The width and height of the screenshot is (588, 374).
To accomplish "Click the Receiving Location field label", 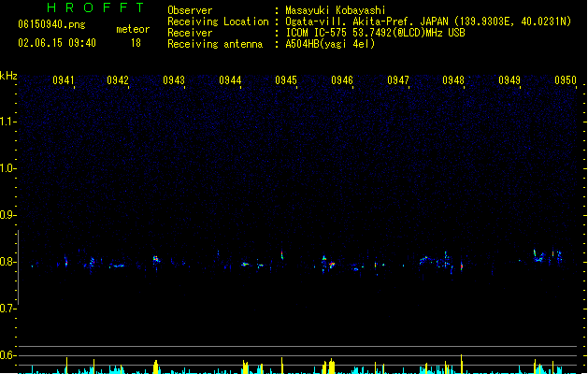I will pos(218,22).
